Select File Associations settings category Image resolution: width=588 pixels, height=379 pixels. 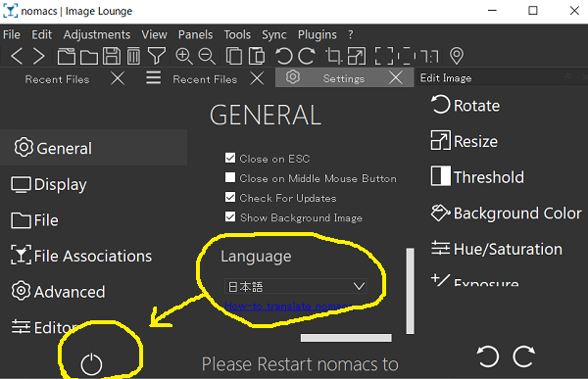click(x=81, y=256)
